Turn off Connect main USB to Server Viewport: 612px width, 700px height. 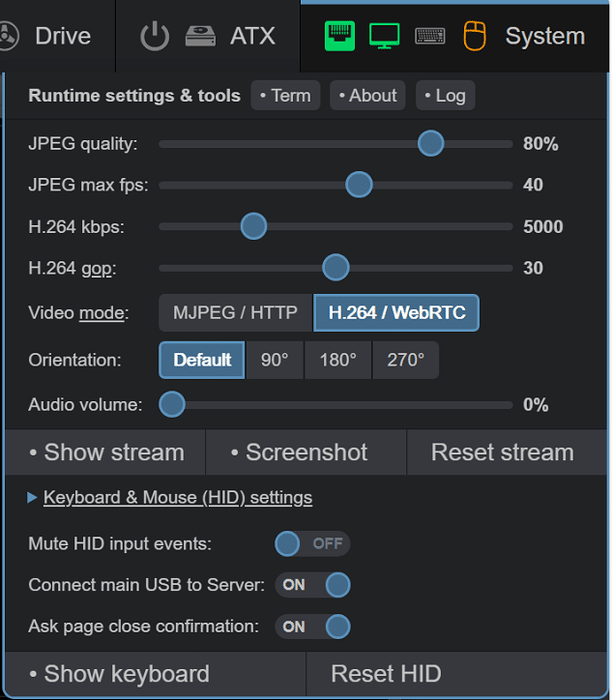(x=312, y=585)
